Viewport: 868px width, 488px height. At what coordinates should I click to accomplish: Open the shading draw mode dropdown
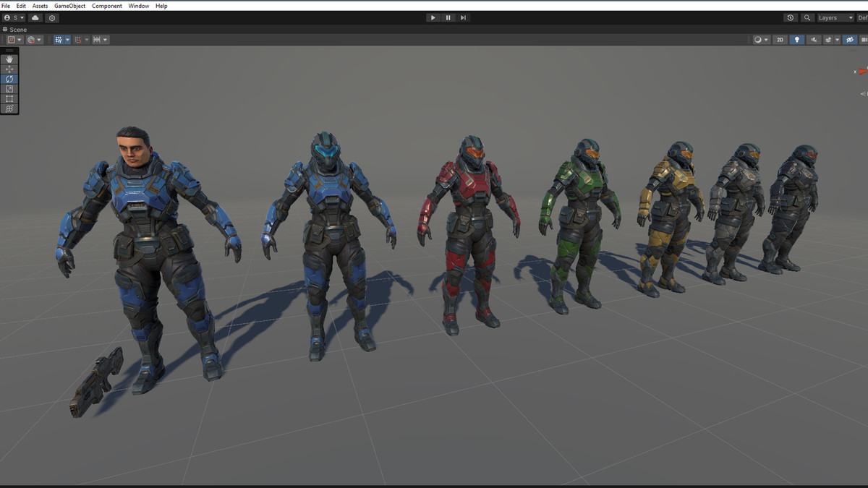[x=760, y=40]
